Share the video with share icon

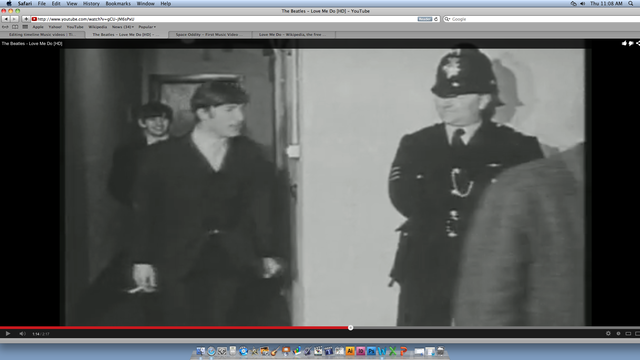tap(638, 43)
